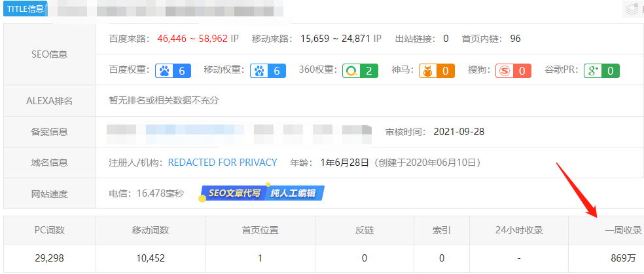Click mobile traffic 15,659 ~ 24,871 value

[x=336, y=39]
